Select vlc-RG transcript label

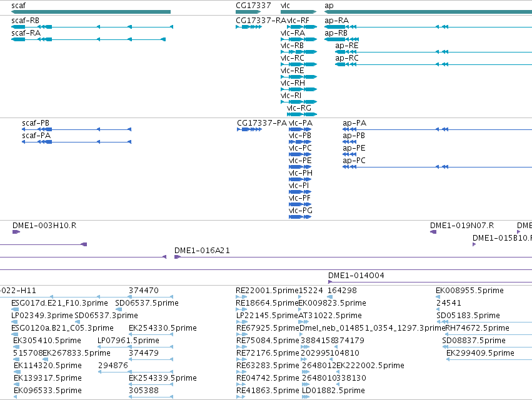click(x=299, y=108)
